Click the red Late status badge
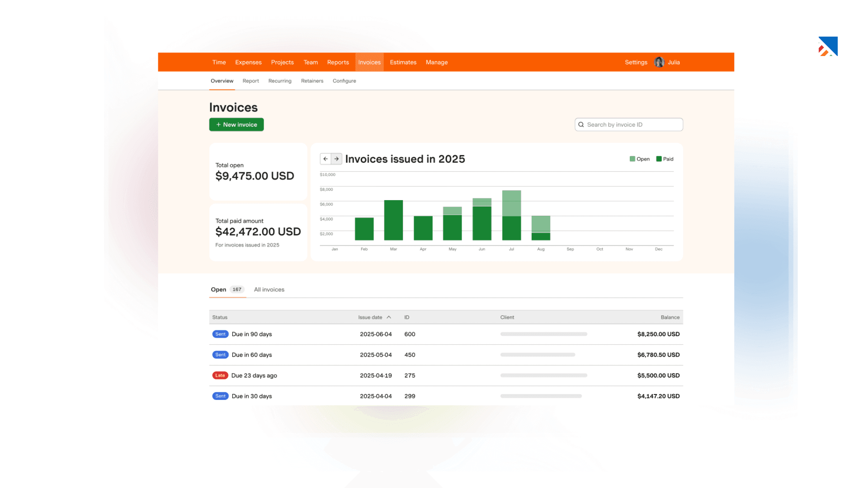This screenshot has width=868, height=488. [x=220, y=375]
